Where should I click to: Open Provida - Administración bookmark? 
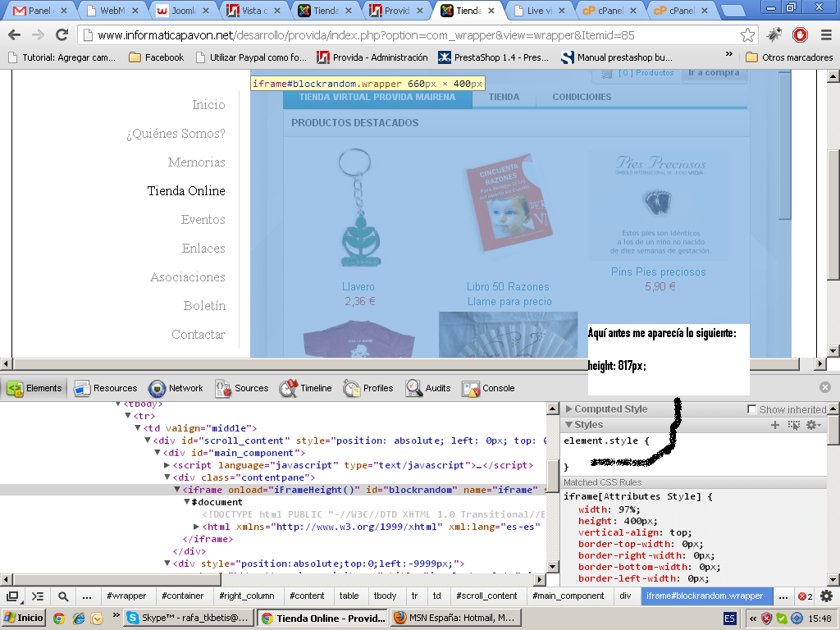[x=372, y=57]
